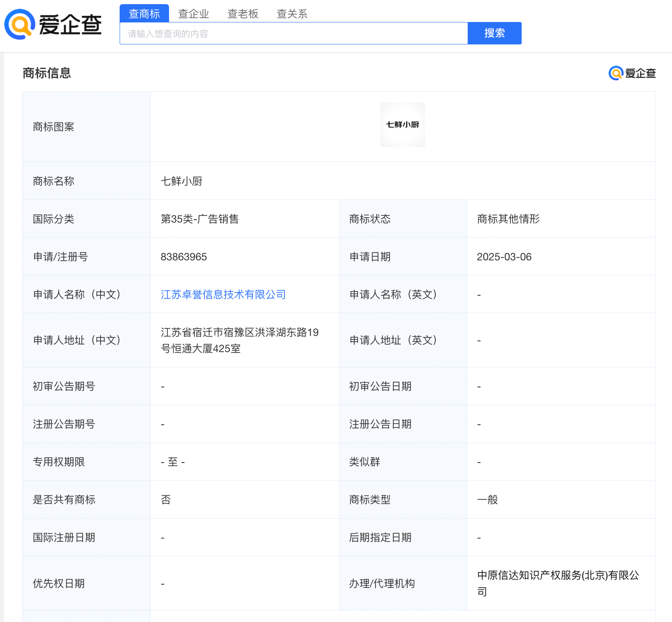The width and height of the screenshot is (672, 622).
Task: Click the application date 2025-03-06
Action: click(x=504, y=257)
